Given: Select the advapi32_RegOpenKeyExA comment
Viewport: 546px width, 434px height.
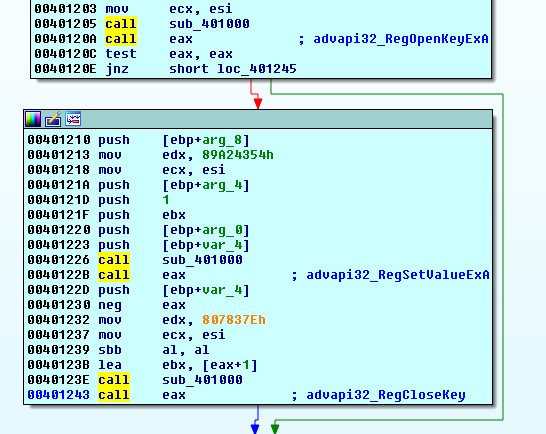Looking at the screenshot, I should [x=401, y=39].
